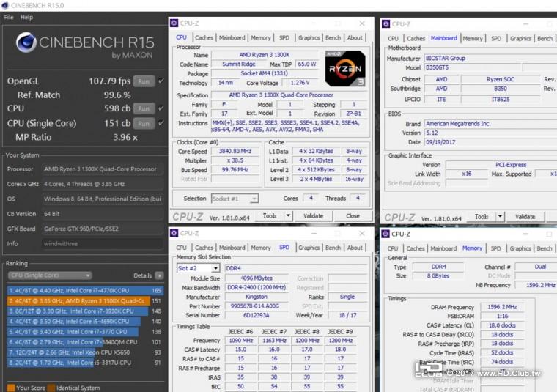
Task: Select Graphics tab in SPD window
Action: point(309,248)
